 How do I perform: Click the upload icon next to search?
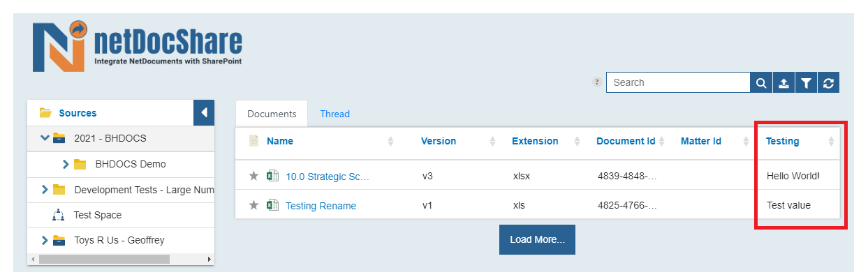click(784, 82)
